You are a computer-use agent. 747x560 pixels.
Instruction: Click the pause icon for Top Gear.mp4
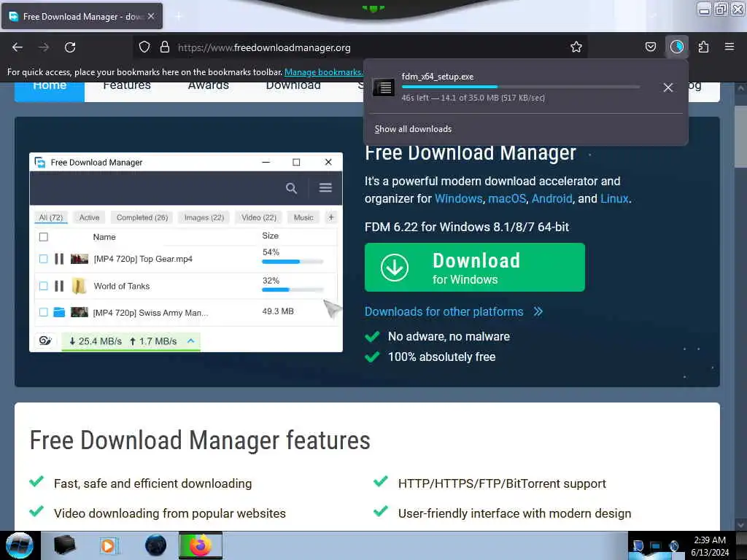[59, 259]
